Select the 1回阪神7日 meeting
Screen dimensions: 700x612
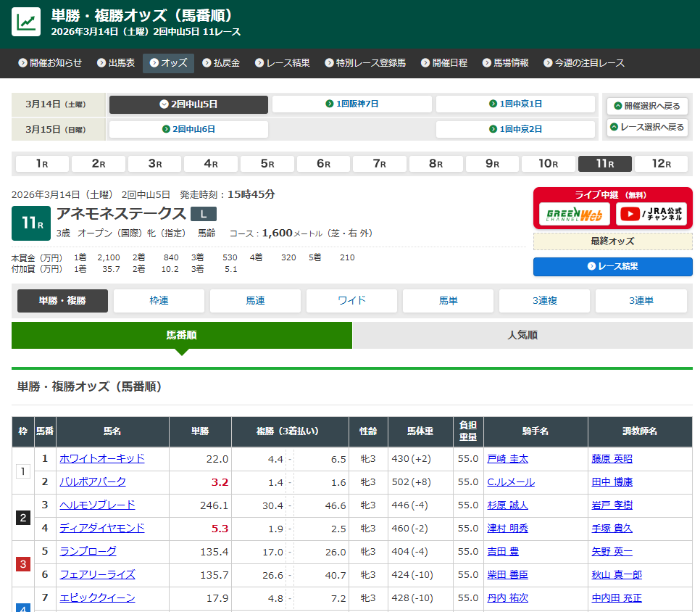click(x=351, y=104)
